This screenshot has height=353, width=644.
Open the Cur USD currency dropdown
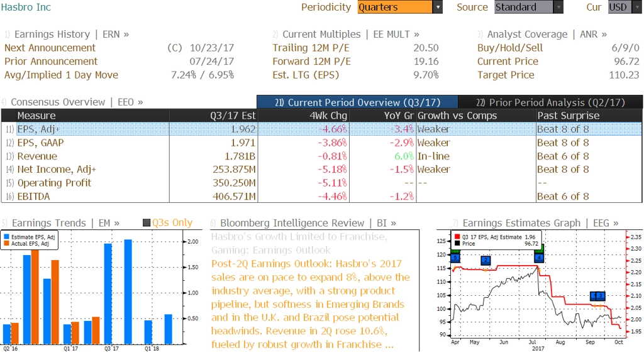[625, 7]
